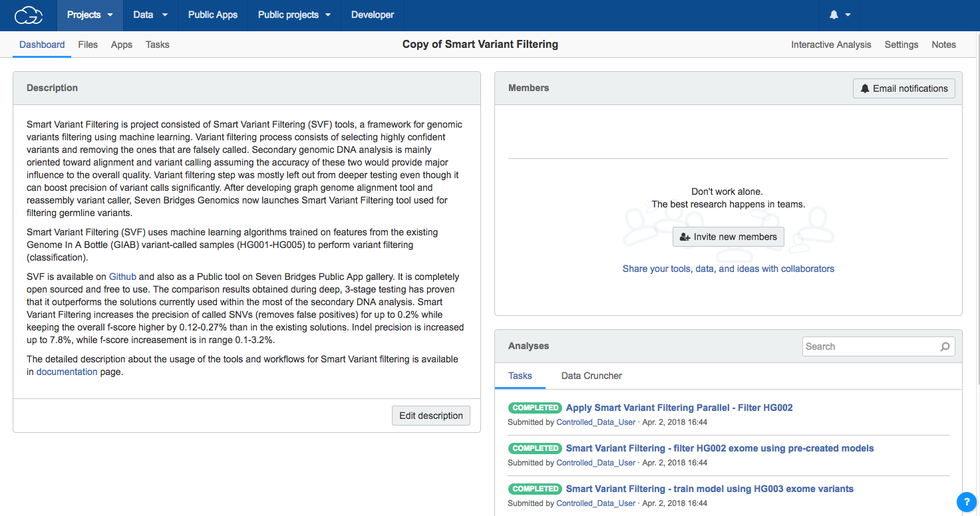The image size is (980, 516).
Task: Open the Github link in the description
Action: click(x=122, y=277)
